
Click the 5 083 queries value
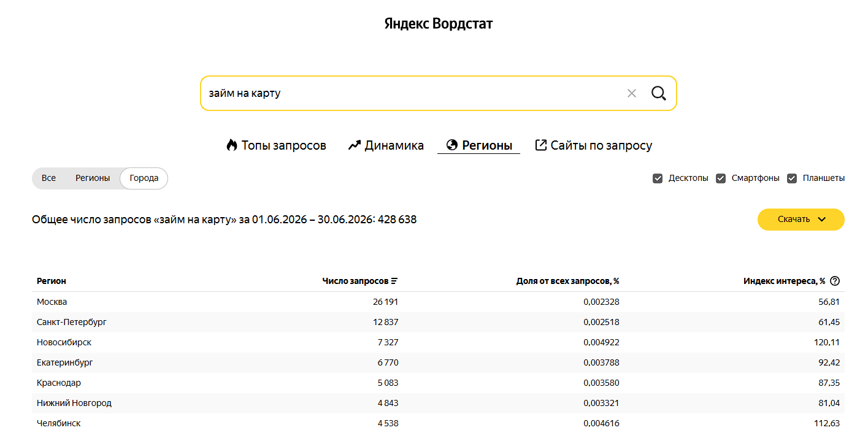(x=388, y=383)
